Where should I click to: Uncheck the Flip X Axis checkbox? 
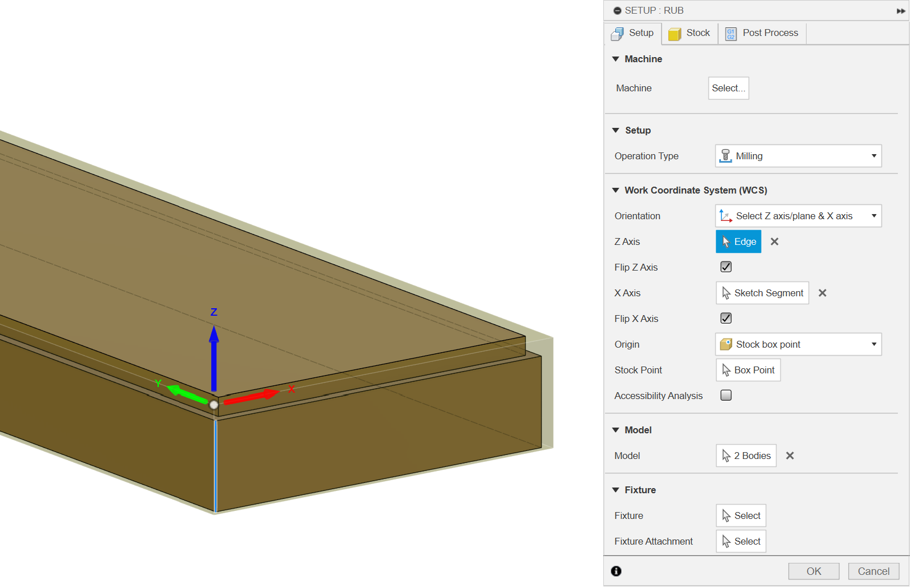pyautogui.click(x=725, y=319)
